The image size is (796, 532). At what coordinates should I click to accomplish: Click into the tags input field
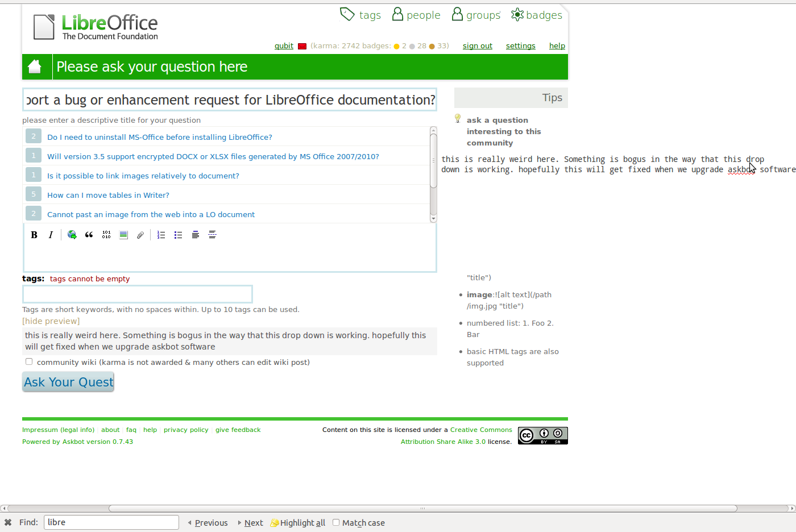[x=138, y=294]
